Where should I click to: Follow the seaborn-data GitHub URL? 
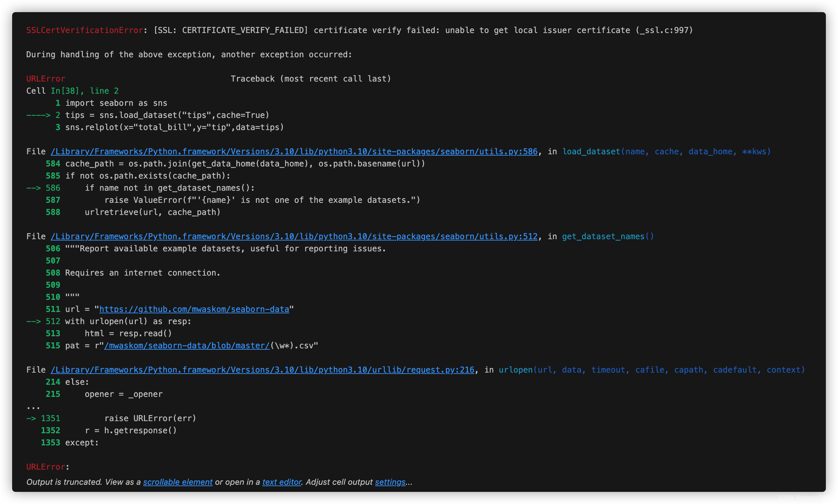194,309
